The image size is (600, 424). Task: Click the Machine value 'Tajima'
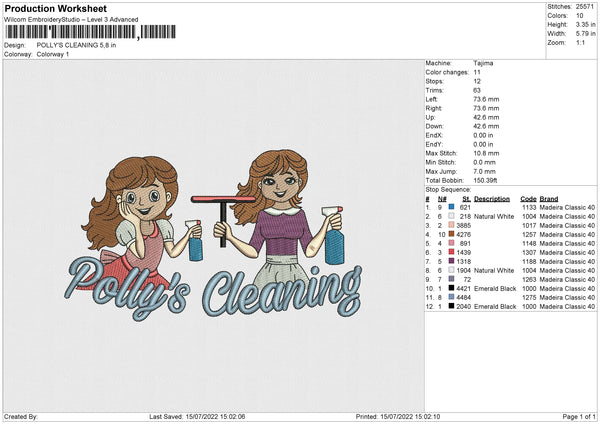pos(483,63)
